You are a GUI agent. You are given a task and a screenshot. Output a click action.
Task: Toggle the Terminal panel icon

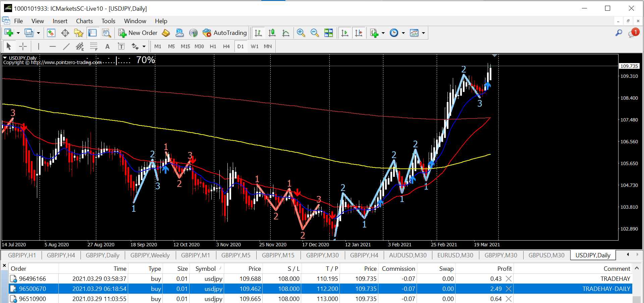(92, 33)
